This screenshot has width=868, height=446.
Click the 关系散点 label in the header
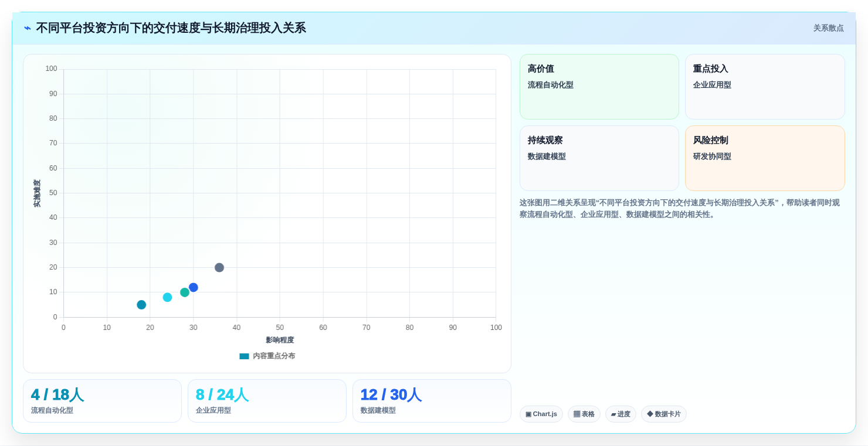(x=828, y=28)
